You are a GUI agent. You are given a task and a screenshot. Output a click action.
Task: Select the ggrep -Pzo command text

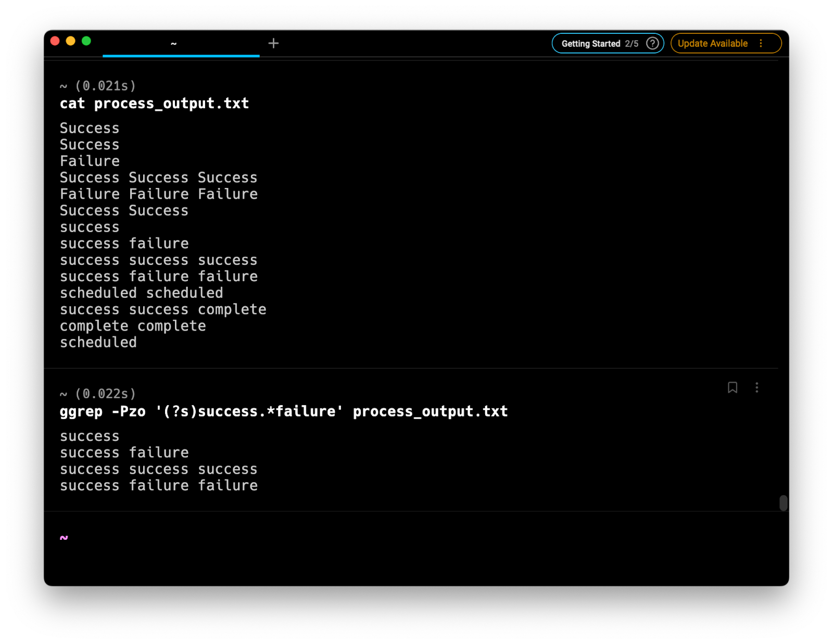point(284,411)
